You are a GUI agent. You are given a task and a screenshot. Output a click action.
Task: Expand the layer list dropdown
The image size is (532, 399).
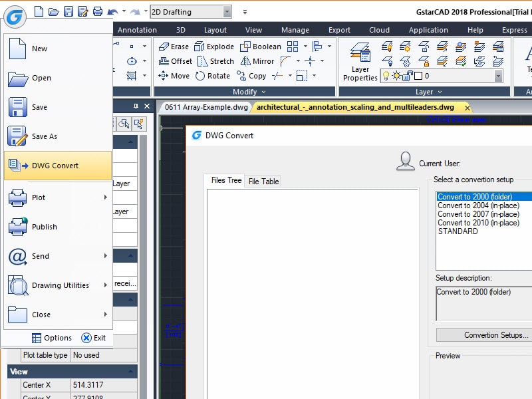click(498, 76)
